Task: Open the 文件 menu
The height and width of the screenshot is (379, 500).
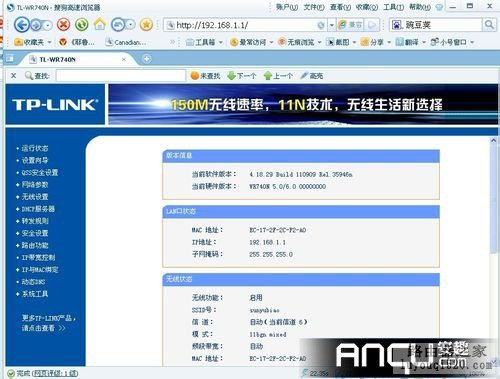Action: pos(314,7)
